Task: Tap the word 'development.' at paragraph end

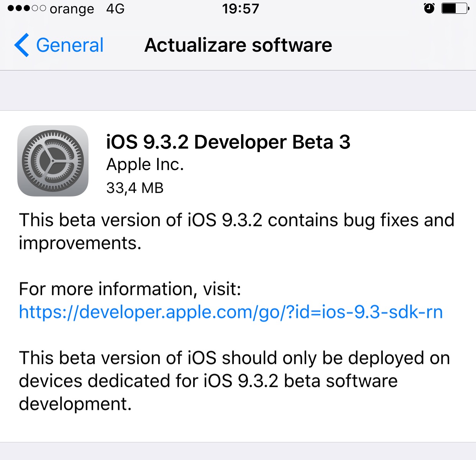Action: 75,404
